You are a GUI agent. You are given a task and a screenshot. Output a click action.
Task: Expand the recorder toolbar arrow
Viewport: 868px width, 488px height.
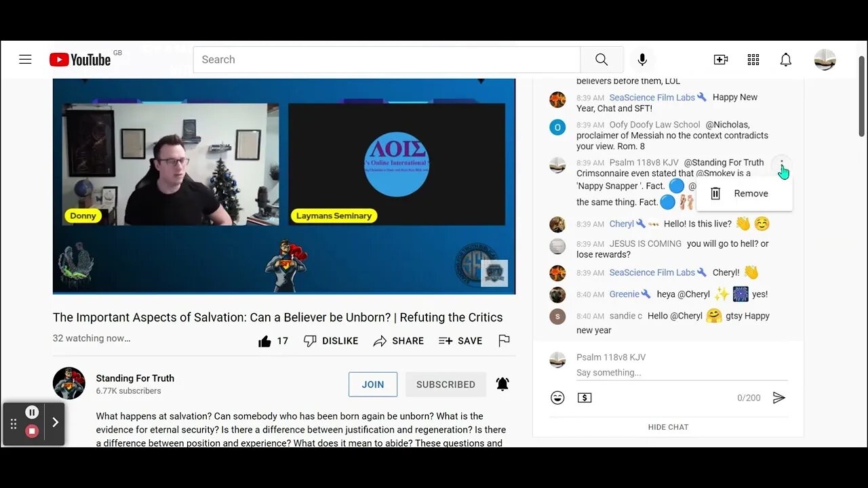[55, 423]
